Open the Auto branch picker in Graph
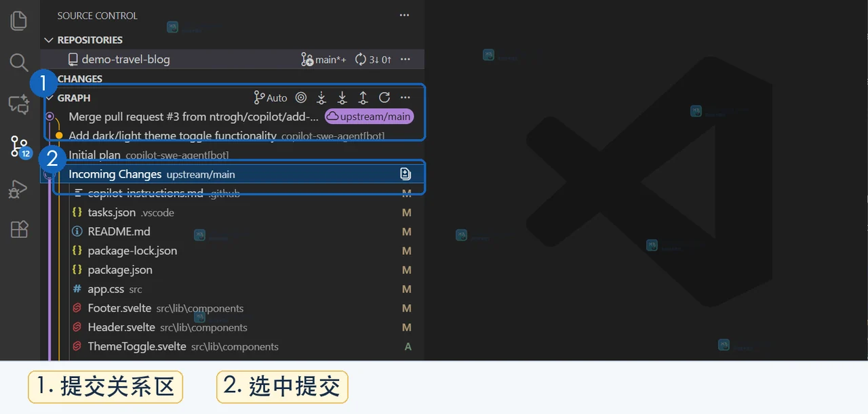The image size is (868, 414). tap(271, 98)
